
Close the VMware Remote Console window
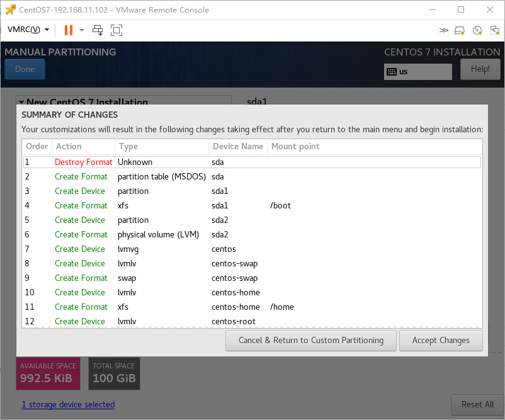pos(489,9)
